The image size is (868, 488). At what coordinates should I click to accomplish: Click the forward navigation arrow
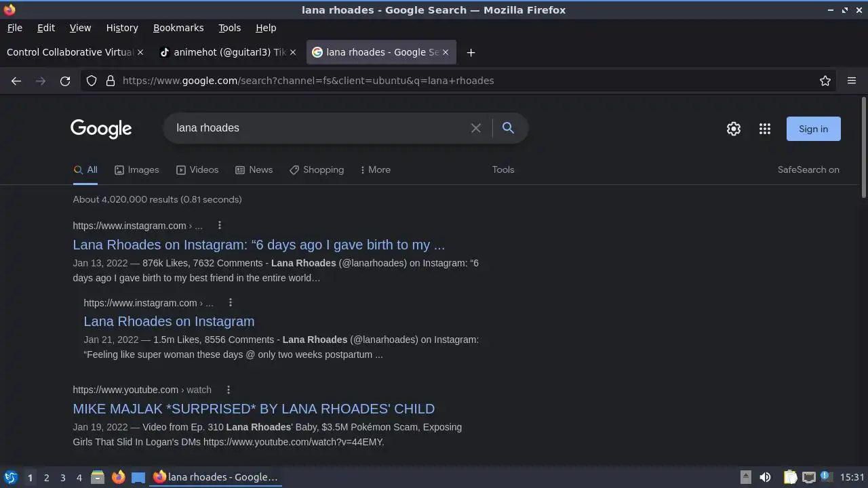click(41, 81)
